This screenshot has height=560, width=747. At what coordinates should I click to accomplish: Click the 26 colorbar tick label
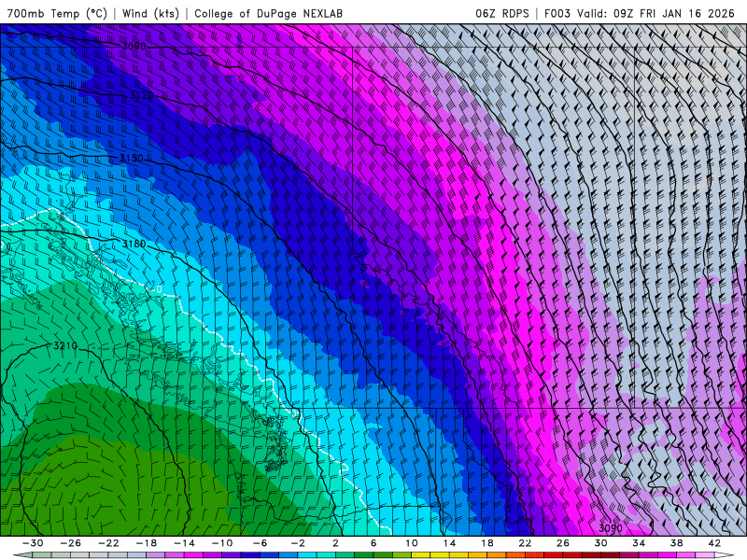point(563,543)
